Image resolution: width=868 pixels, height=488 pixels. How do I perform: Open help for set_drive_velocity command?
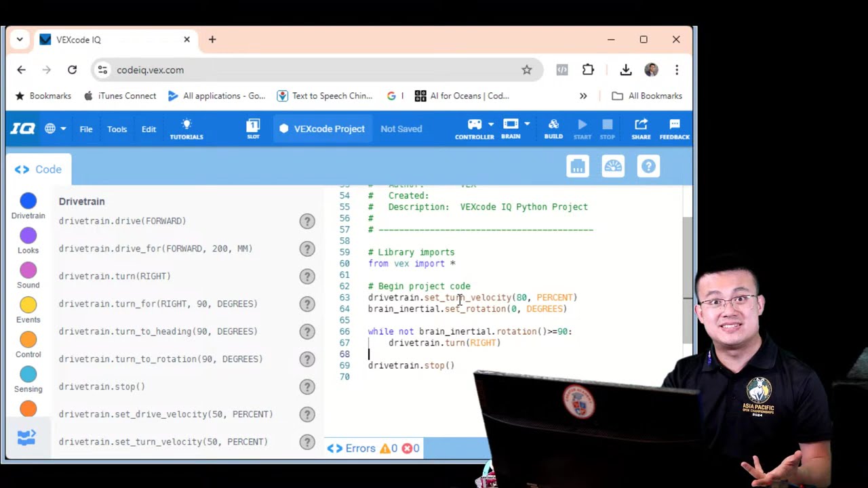click(307, 414)
